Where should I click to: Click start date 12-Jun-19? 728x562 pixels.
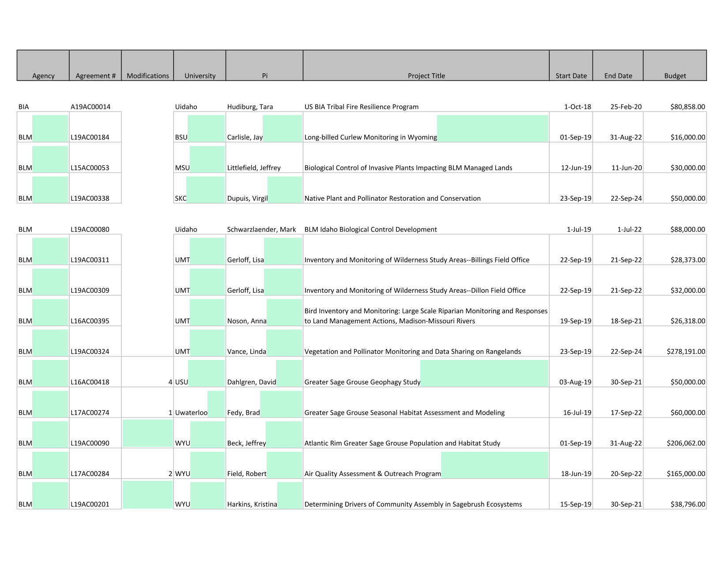click(576, 168)
